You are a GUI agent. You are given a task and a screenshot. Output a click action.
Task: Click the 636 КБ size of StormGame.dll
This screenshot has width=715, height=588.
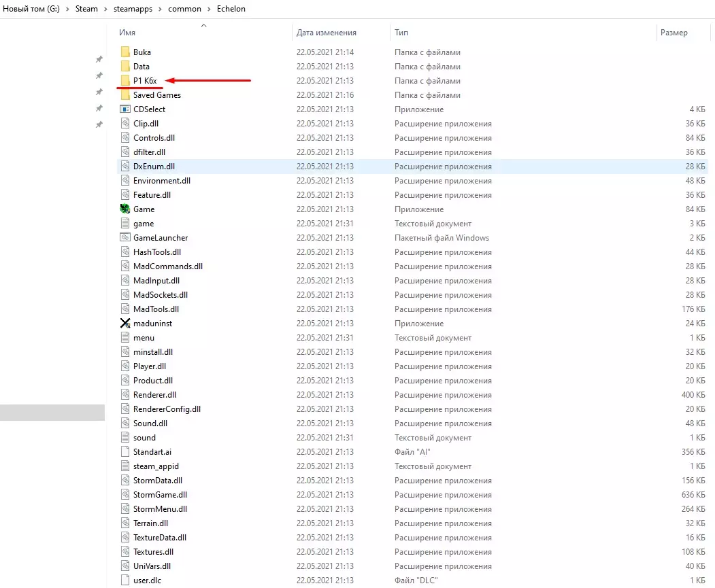point(693,495)
